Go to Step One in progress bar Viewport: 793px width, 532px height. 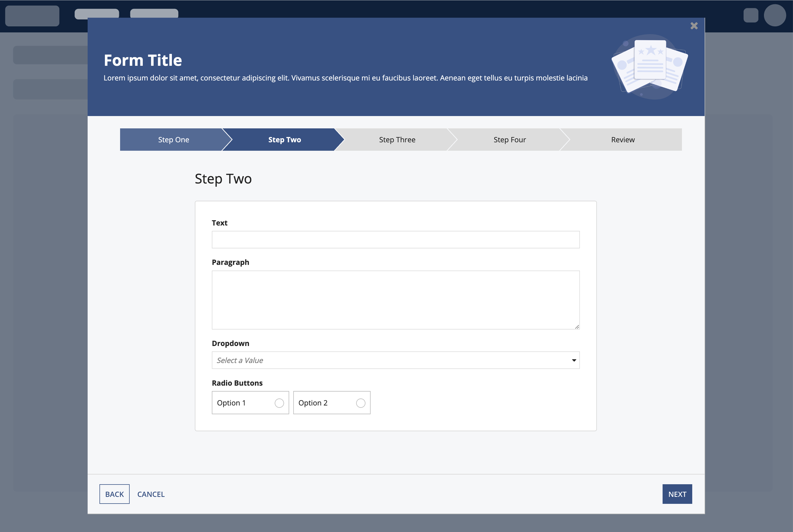(x=173, y=140)
